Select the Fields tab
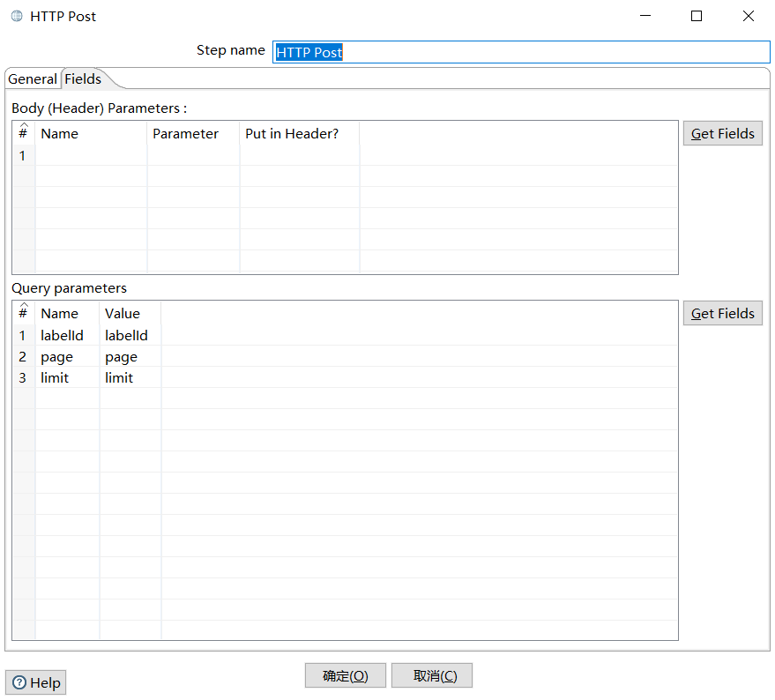Image resolution: width=775 pixels, height=700 pixels. coord(83,79)
